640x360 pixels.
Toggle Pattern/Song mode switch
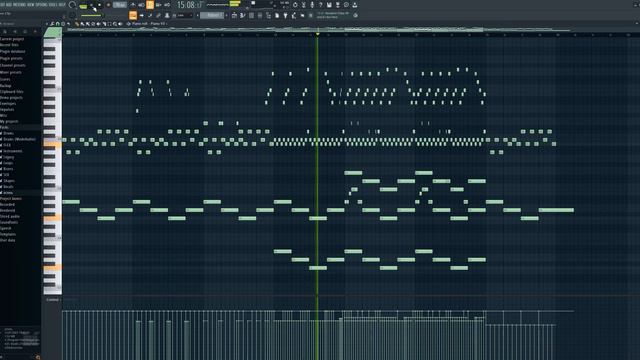click(x=83, y=6)
